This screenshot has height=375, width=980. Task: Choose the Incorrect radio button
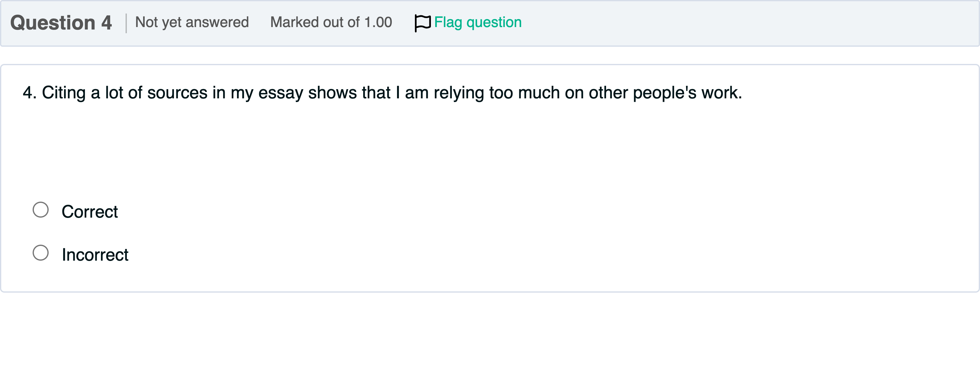pos(41,253)
